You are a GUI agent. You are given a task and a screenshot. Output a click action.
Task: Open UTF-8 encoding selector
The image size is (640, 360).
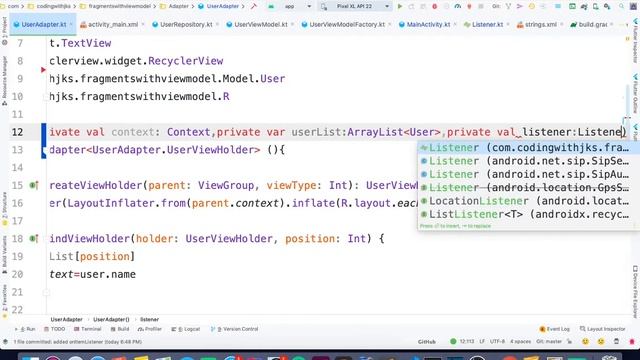pyautogui.click(x=497, y=342)
